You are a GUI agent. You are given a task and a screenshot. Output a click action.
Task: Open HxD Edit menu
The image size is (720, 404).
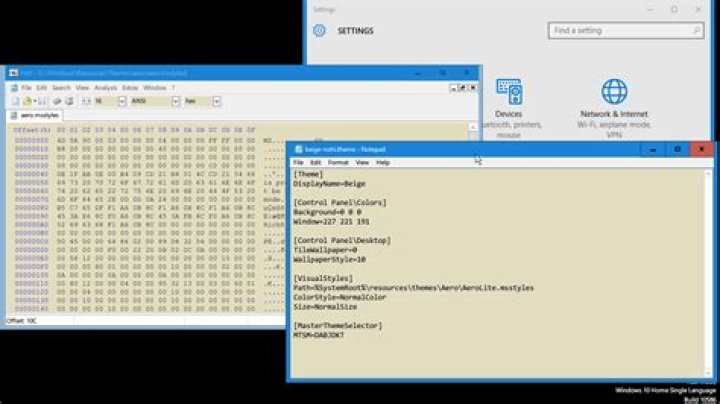[41, 88]
